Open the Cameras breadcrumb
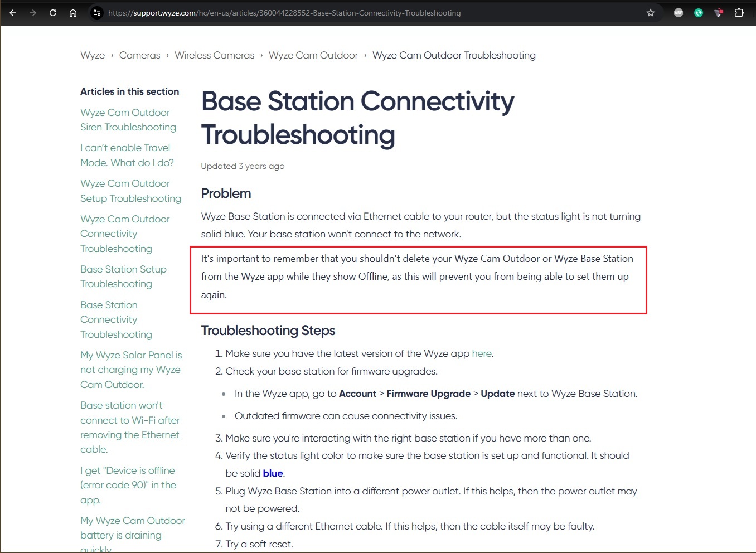The width and height of the screenshot is (756, 553). 139,55
